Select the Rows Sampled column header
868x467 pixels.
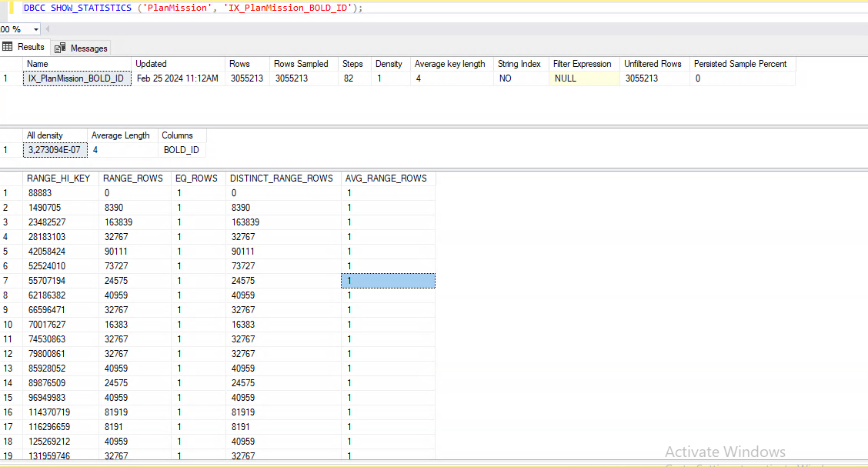point(303,64)
